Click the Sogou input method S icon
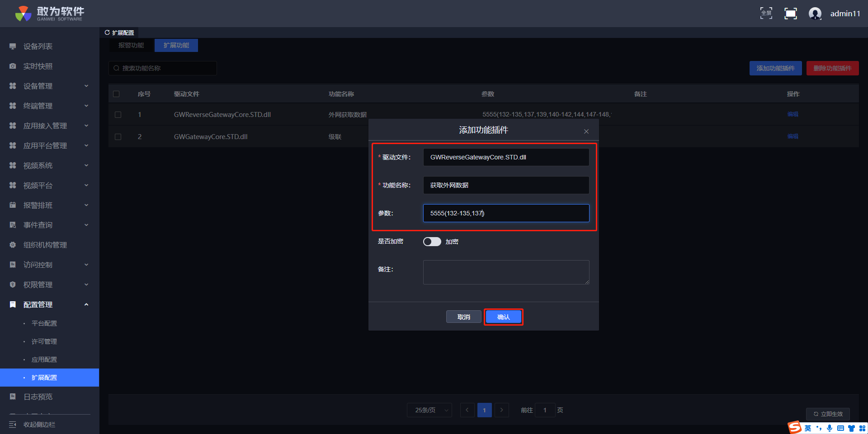Screen dimensions: 868x434 pos(794,427)
